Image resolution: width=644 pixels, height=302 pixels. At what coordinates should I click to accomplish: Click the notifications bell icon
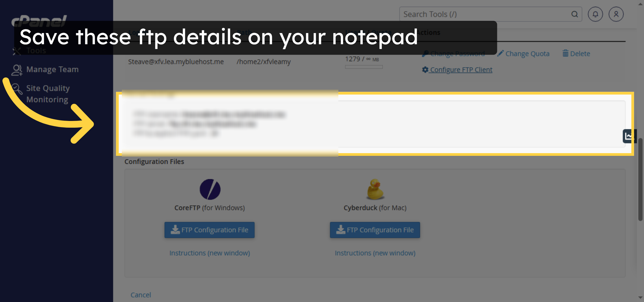point(595,14)
